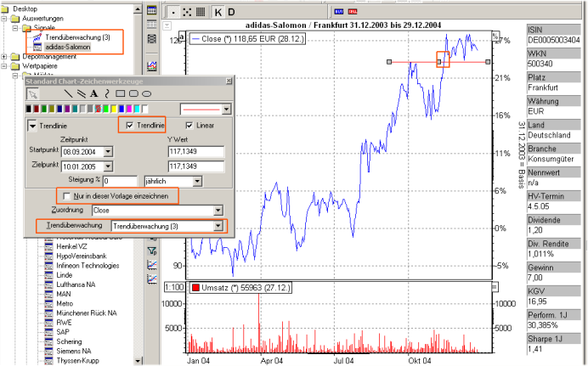This screenshot has width=588, height=366.
Task: Pick the cyan color swatch
Action: click(x=137, y=109)
